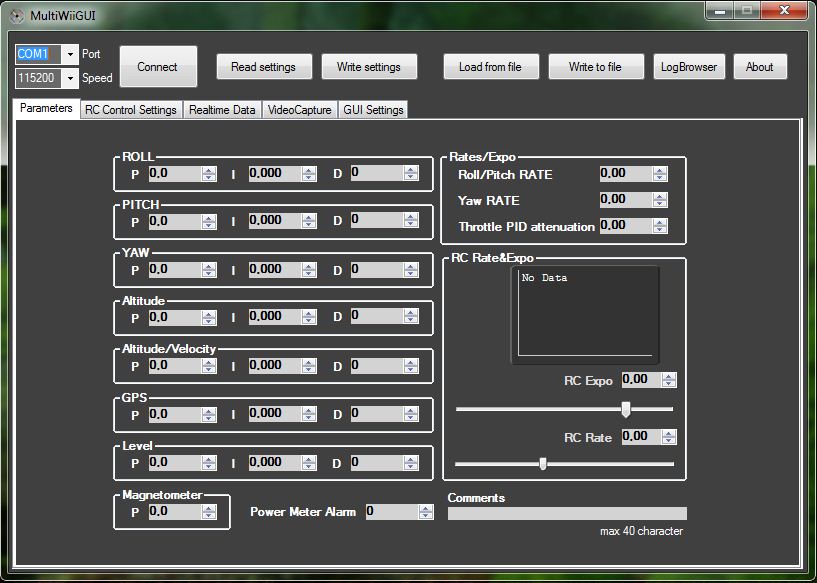Open the About dialog

point(760,67)
